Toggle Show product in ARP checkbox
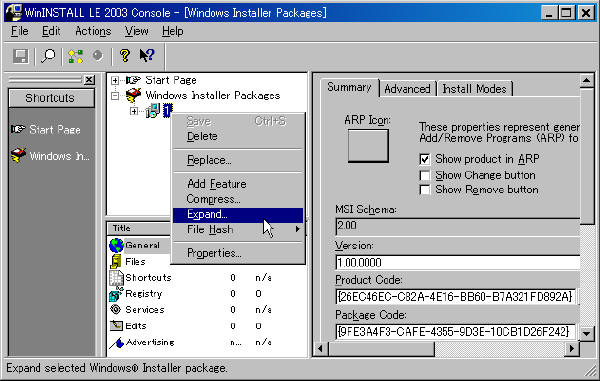The height and width of the screenshot is (381, 600). [425, 159]
